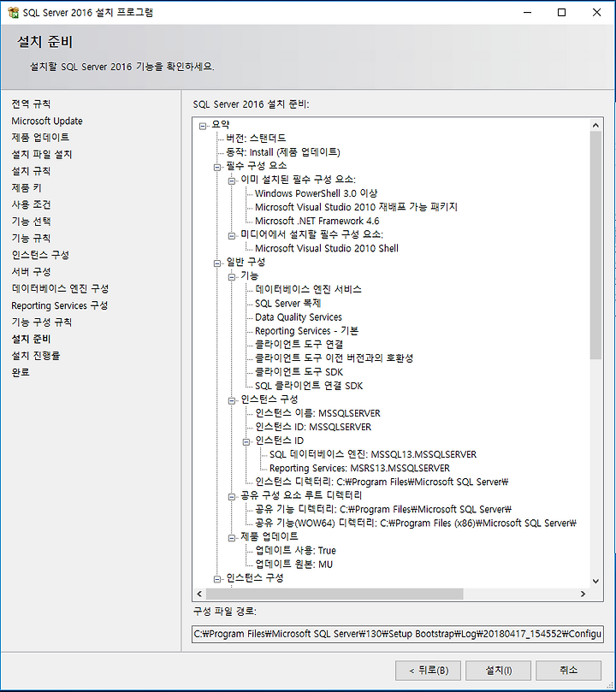
Task: Select 클라이언트 도구 SDK tree row
Action: (x=299, y=372)
